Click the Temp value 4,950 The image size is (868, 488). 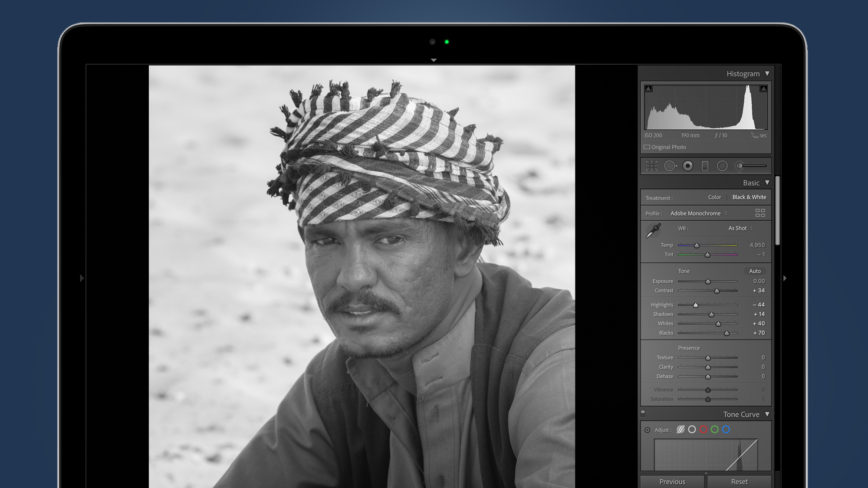757,245
